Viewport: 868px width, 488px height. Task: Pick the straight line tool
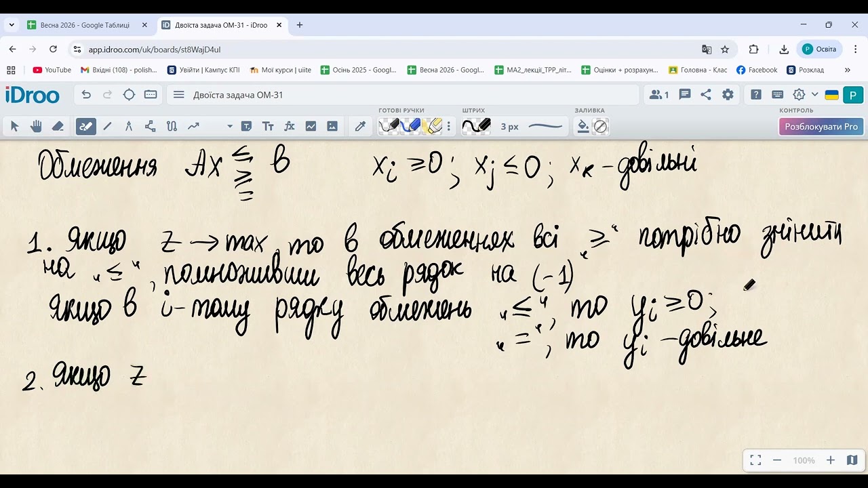[107, 126]
